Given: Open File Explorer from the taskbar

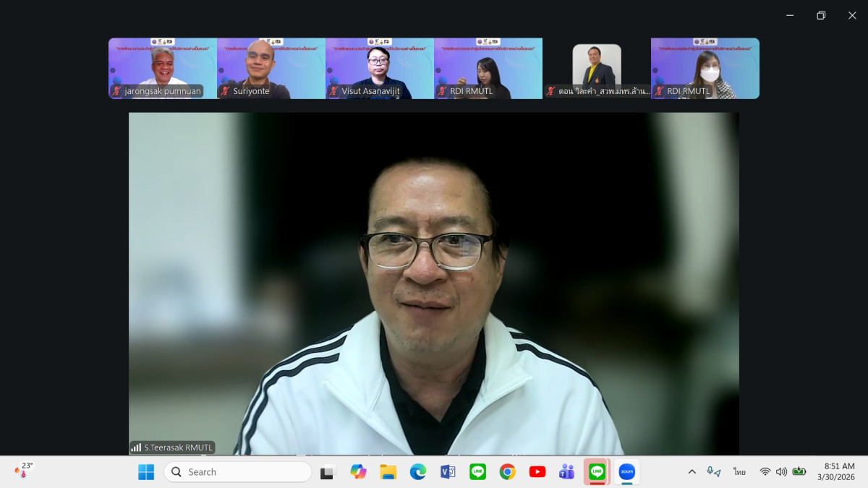Looking at the screenshot, I should [388, 472].
